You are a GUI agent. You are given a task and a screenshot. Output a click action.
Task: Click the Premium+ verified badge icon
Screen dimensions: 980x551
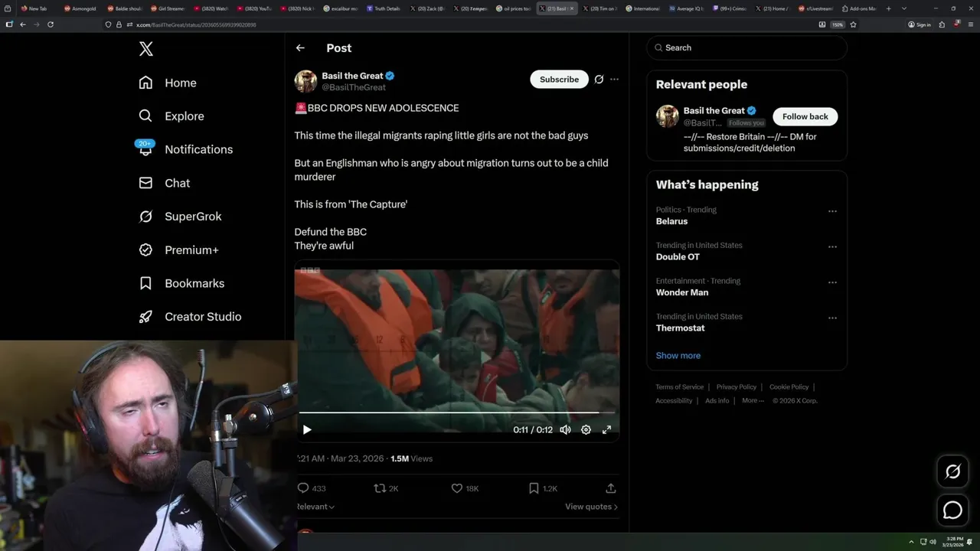pyautogui.click(x=145, y=250)
